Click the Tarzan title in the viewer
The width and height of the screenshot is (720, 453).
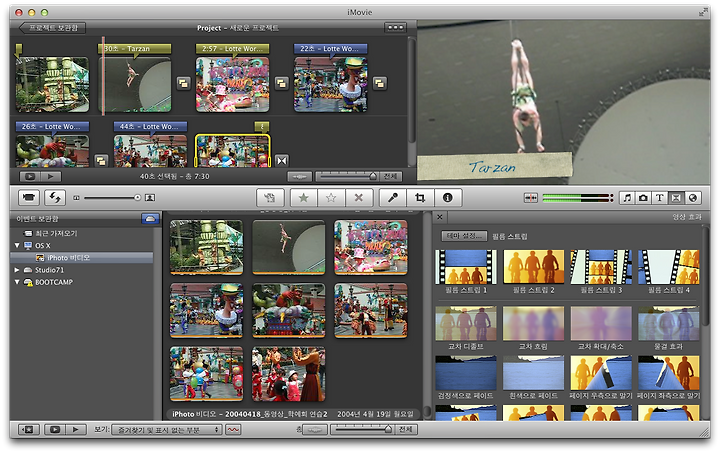[492, 168]
